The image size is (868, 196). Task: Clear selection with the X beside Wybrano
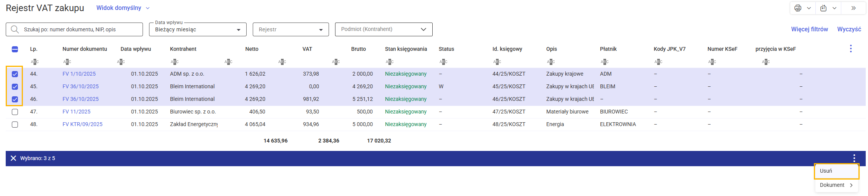(x=13, y=158)
